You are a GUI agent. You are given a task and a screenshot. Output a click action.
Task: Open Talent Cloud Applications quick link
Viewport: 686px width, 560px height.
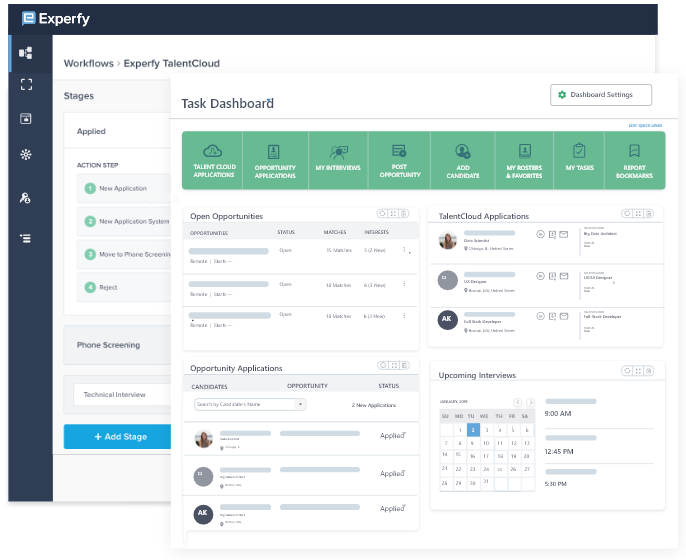click(x=213, y=161)
